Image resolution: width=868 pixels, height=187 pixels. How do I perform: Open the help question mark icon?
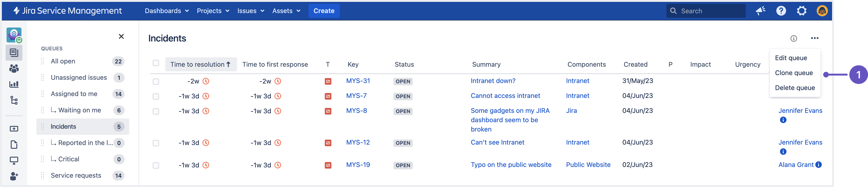pyautogui.click(x=781, y=11)
